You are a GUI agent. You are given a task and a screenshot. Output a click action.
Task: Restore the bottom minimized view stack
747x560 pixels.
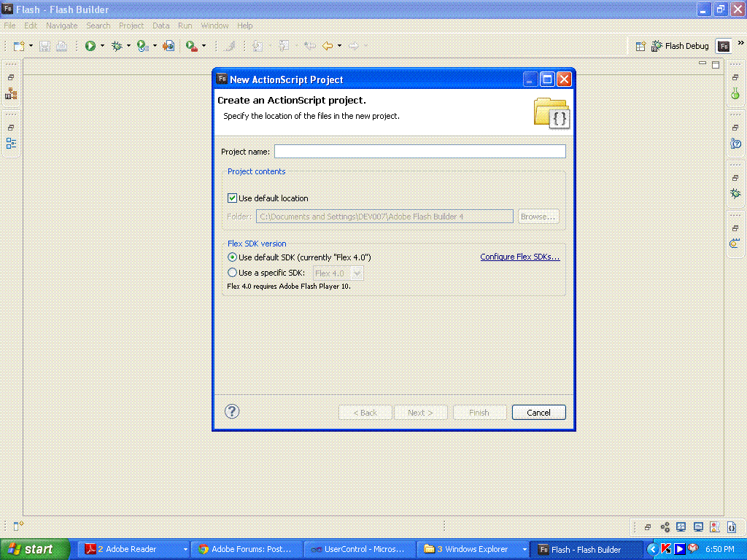point(648,526)
